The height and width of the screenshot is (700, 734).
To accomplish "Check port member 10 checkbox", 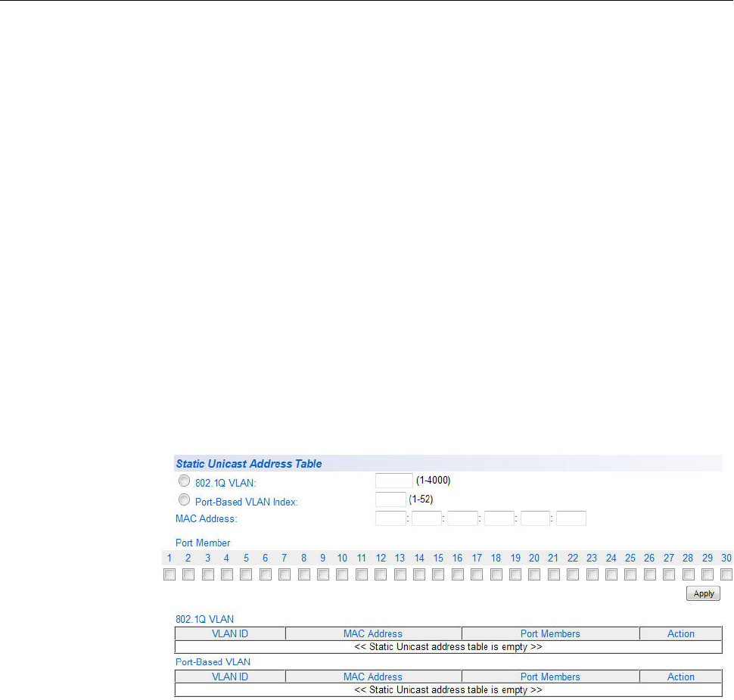I will (342, 574).
